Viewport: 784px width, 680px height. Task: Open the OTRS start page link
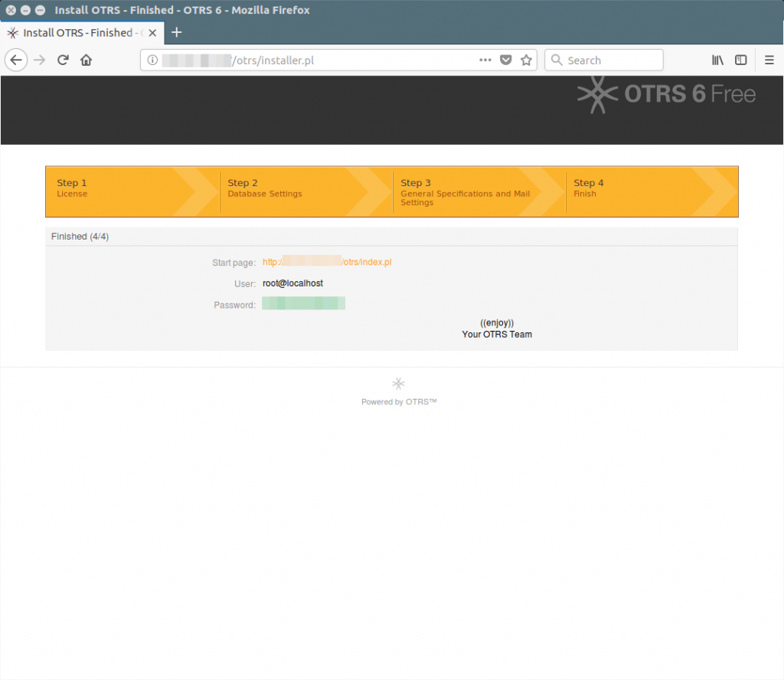click(328, 262)
